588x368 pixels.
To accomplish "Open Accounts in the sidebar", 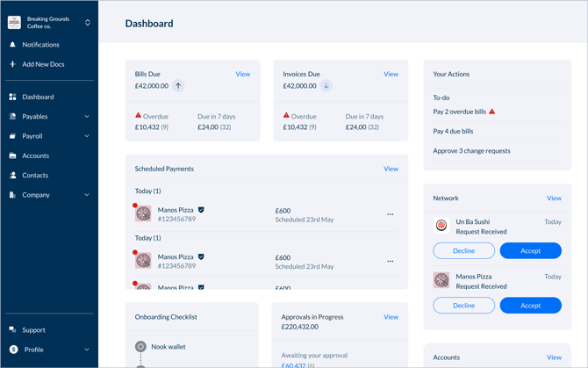I will point(36,155).
